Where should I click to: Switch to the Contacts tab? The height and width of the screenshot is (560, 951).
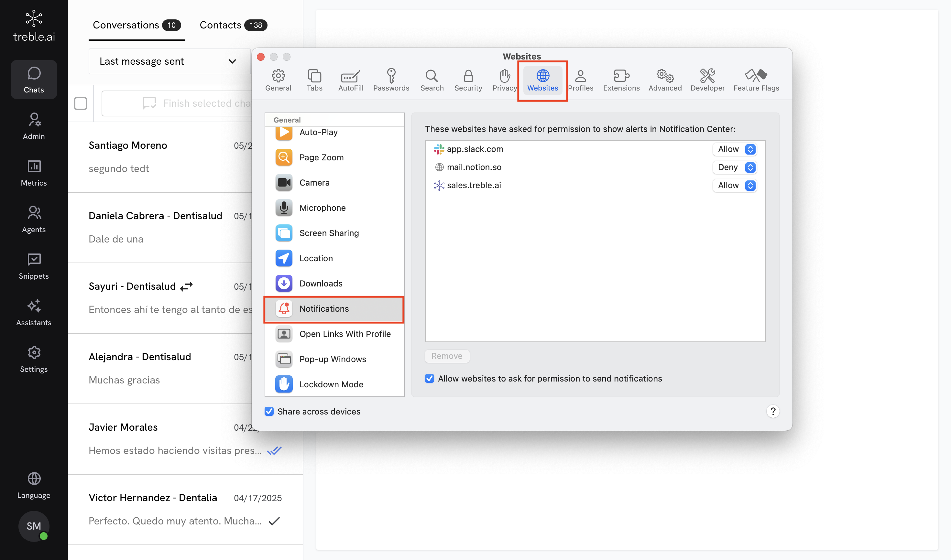coord(233,25)
